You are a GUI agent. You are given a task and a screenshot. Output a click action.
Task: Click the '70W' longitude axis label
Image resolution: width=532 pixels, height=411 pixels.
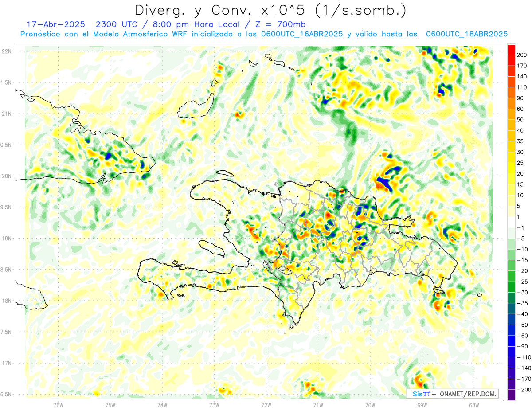pos(370,405)
